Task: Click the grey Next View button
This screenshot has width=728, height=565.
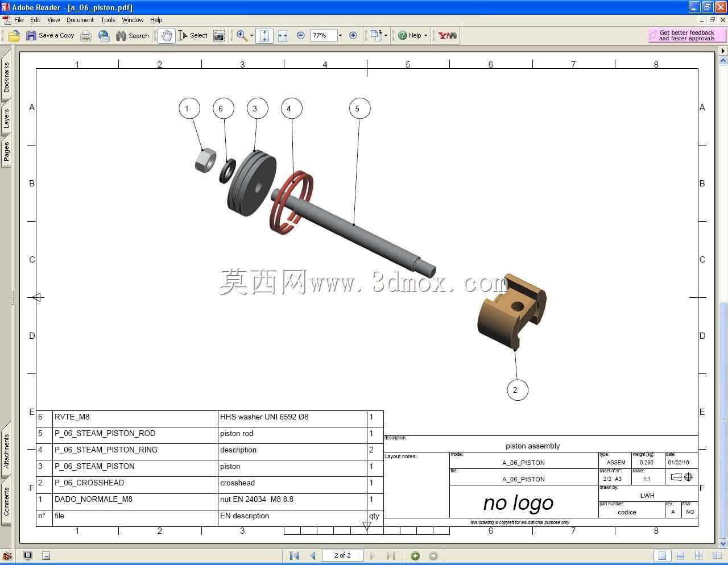Action: click(x=433, y=556)
